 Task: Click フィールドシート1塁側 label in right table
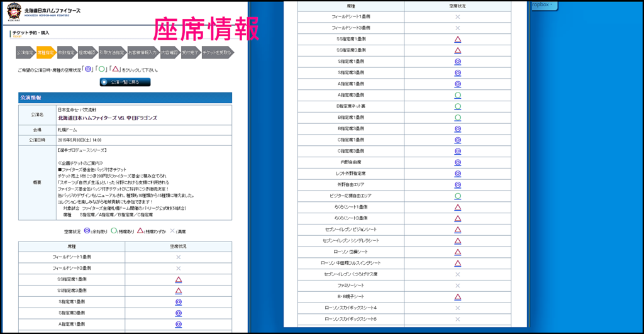click(x=351, y=17)
